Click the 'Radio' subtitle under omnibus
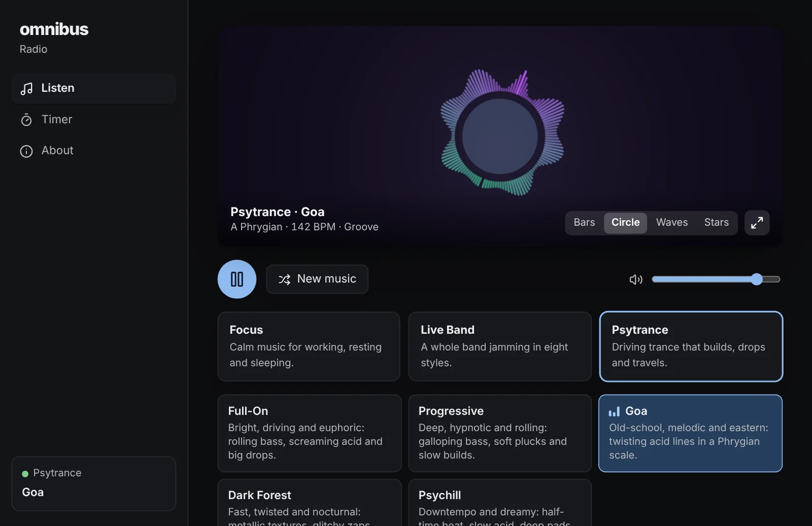Image resolution: width=812 pixels, height=526 pixels. (x=33, y=49)
